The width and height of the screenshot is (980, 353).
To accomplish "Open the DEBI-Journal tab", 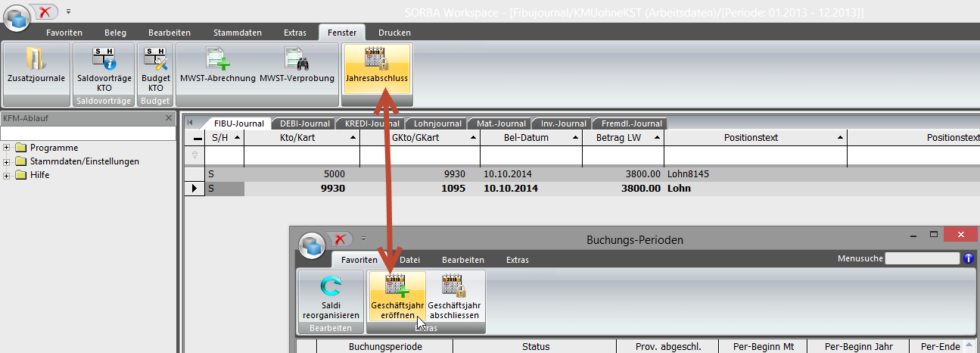I will click(x=304, y=123).
